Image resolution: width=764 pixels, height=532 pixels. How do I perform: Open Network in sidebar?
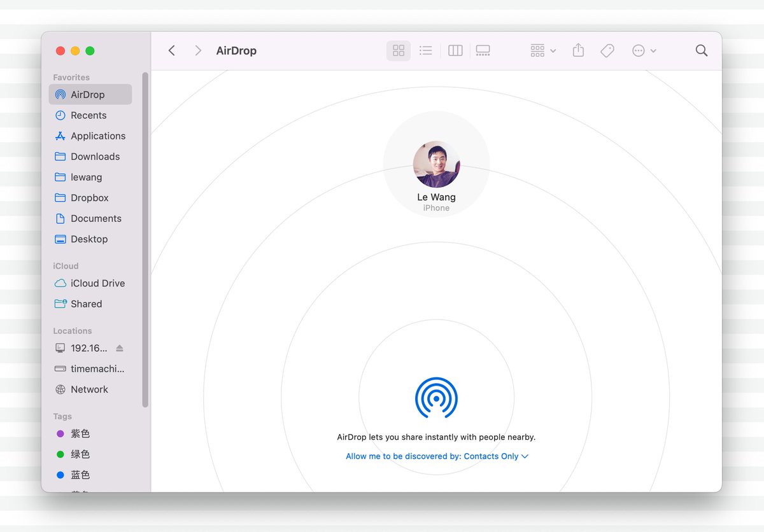90,389
